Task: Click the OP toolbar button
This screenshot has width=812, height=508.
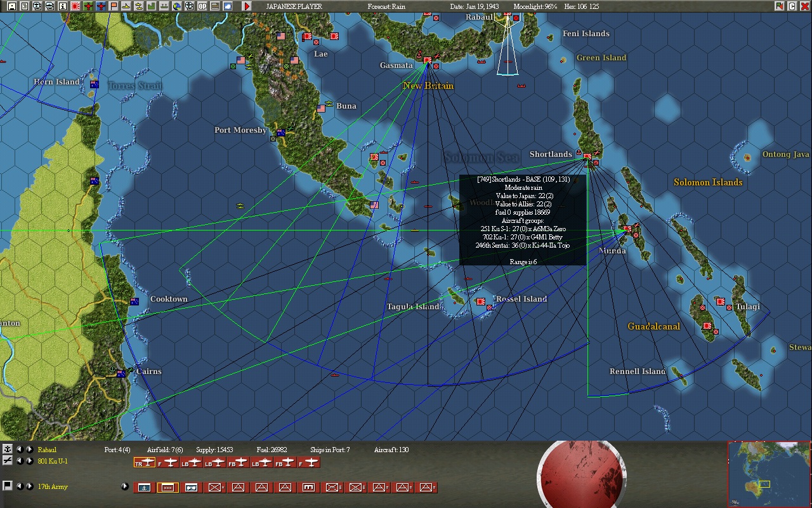Action: pyautogui.click(x=202, y=6)
